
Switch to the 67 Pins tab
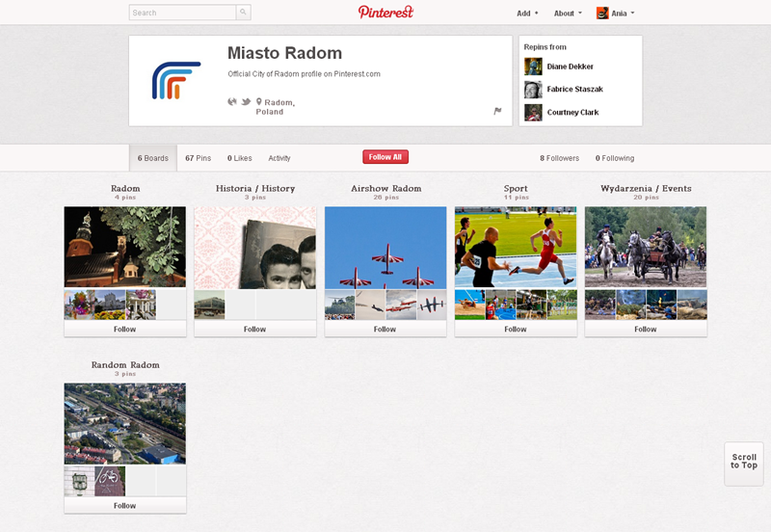click(x=198, y=158)
